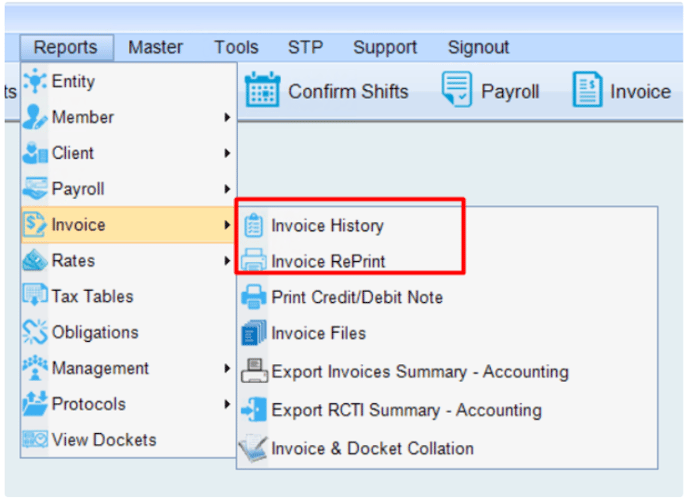Screen dimensions: 688x498
Task: Click the Invoice & Docket Collation icon
Action: point(252,448)
